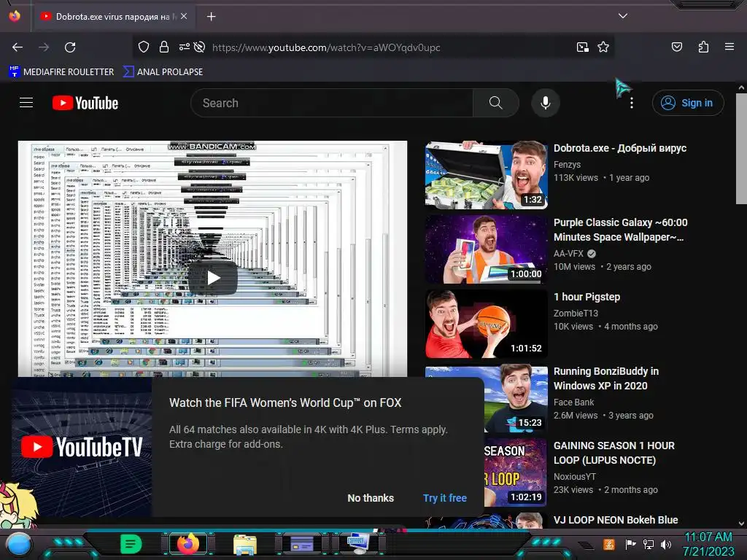Open the volume speaker tray icon
The image size is (747, 560).
[666, 544]
